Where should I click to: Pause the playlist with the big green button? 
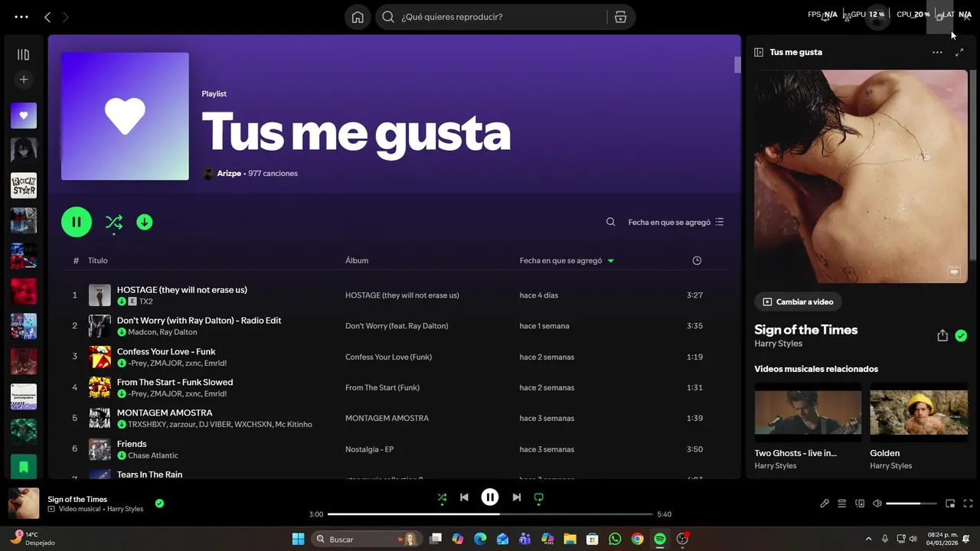point(77,222)
